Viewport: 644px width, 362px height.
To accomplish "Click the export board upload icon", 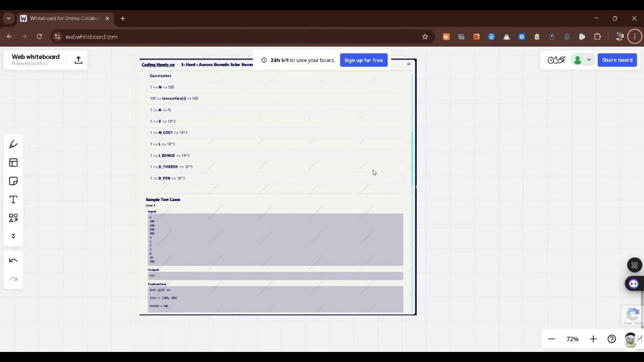I will pos(78,60).
